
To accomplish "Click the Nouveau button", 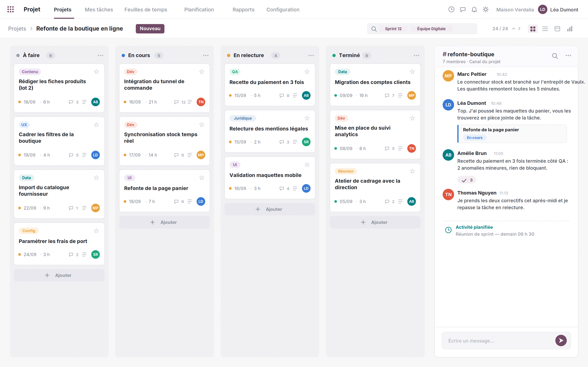I will [150, 29].
